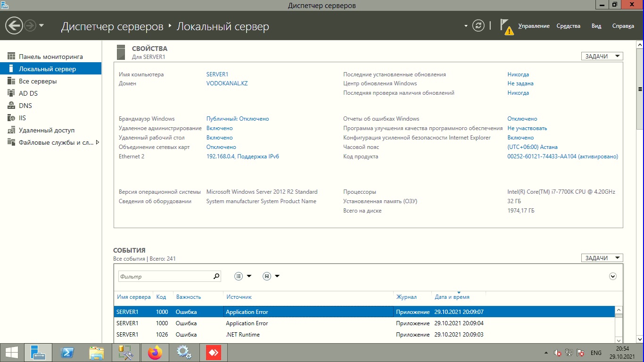The height and width of the screenshot is (362, 644).
Task: Open the list criteria dropdown button
Action: (x=243, y=276)
